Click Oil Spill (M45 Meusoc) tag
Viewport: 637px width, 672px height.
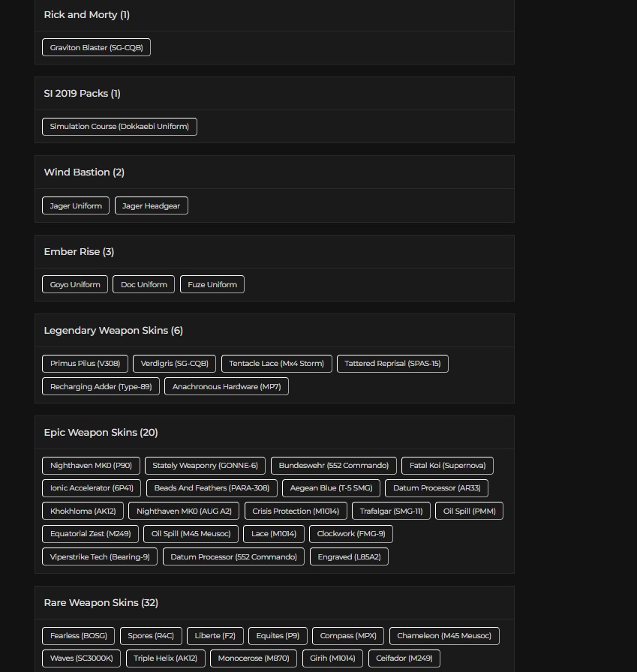click(191, 534)
